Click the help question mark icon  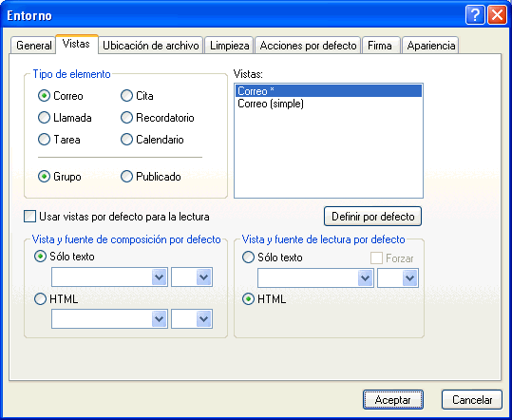(x=475, y=15)
